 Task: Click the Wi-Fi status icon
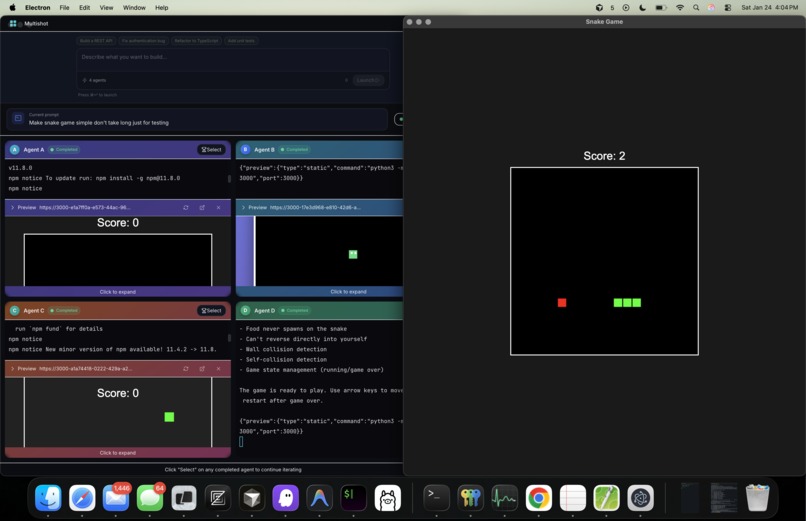(x=680, y=8)
